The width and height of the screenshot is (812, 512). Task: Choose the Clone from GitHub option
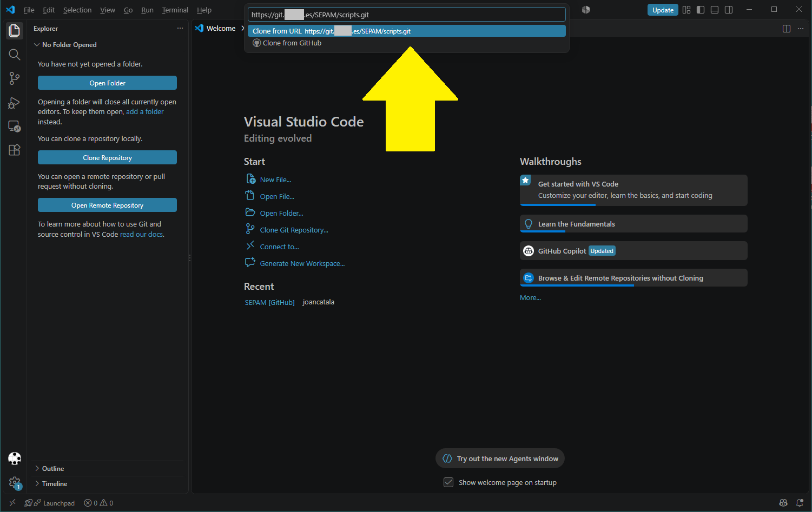click(x=407, y=43)
